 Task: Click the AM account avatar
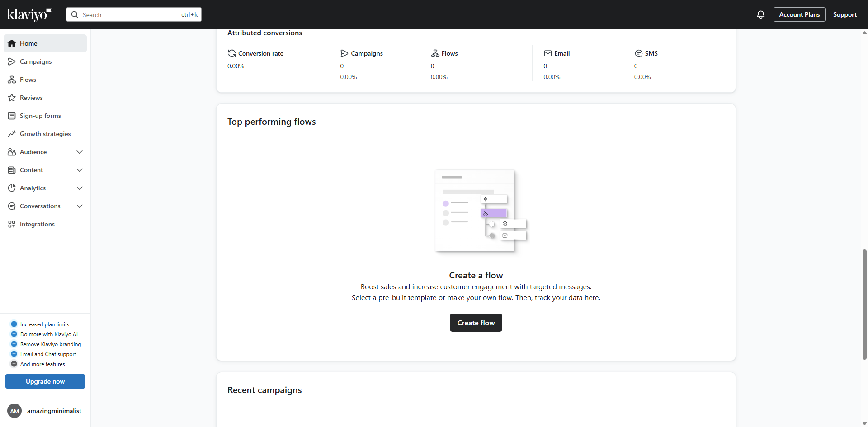14,411
